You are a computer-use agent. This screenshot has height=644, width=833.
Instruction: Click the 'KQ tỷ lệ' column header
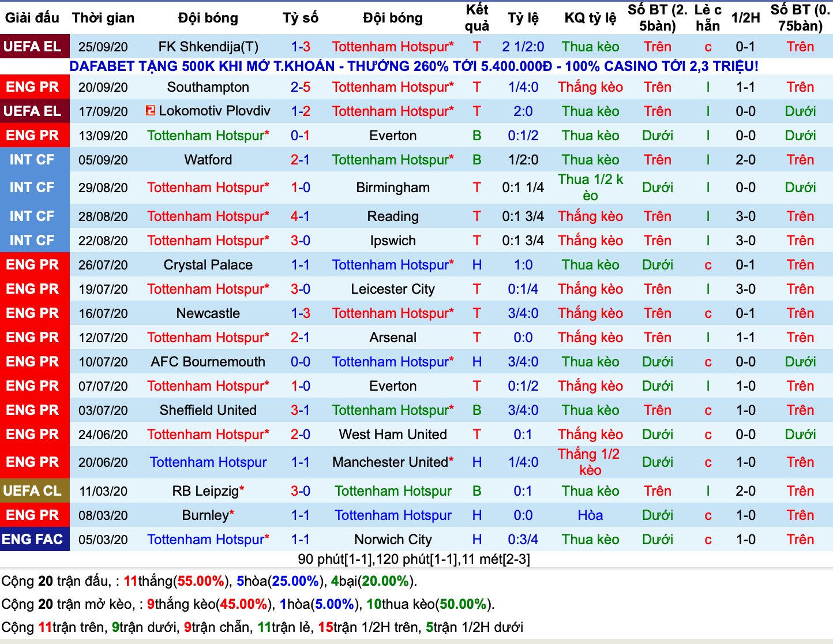pyautogui.click(x=590, y=18)
